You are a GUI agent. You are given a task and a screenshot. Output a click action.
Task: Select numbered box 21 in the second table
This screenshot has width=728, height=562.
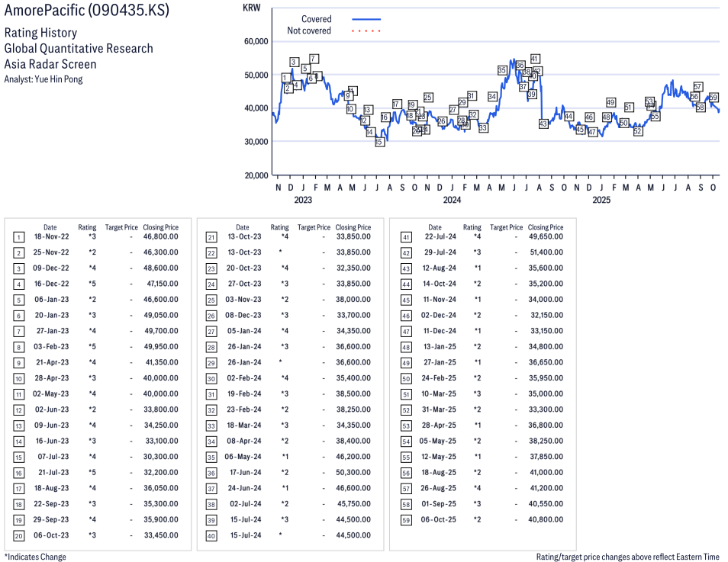tap(211, 237)
